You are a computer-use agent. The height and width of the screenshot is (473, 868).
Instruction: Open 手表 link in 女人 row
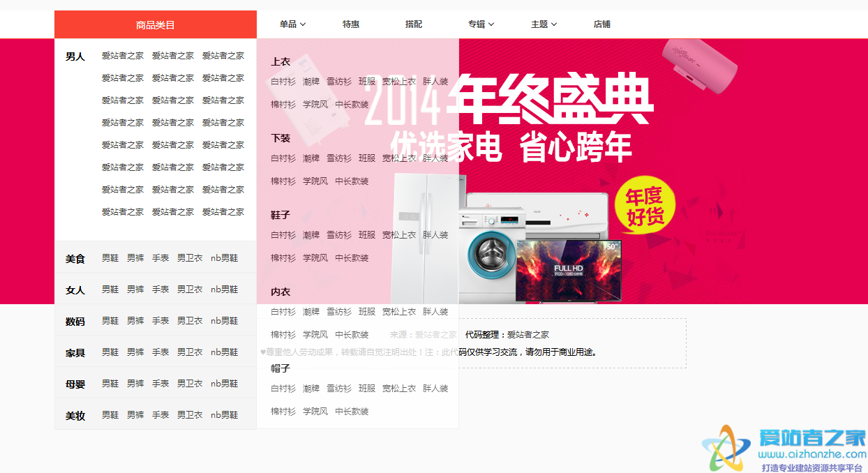pyautogui.click(x=160, y=290)
